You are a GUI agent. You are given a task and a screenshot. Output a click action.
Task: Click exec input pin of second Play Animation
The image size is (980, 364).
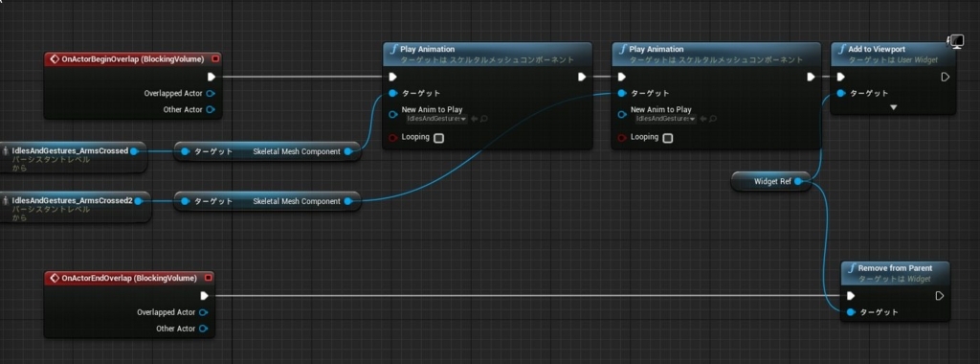(x=621, y=77)
